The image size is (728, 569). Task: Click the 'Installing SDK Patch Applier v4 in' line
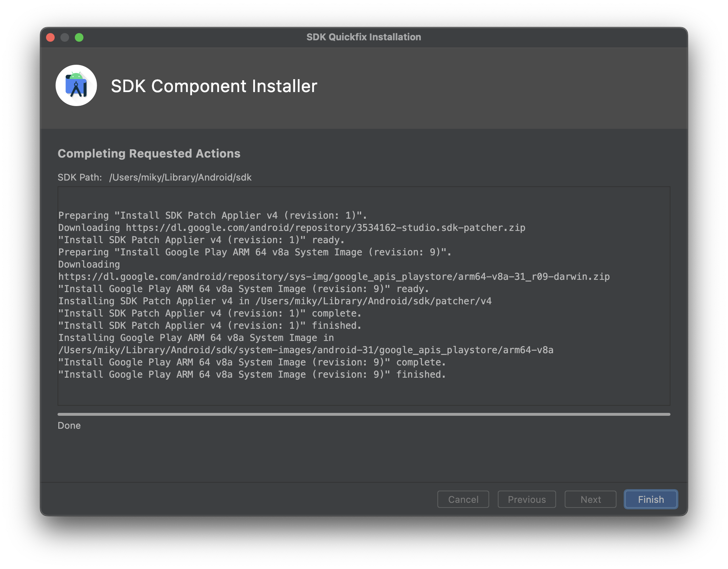click(275, 301)
